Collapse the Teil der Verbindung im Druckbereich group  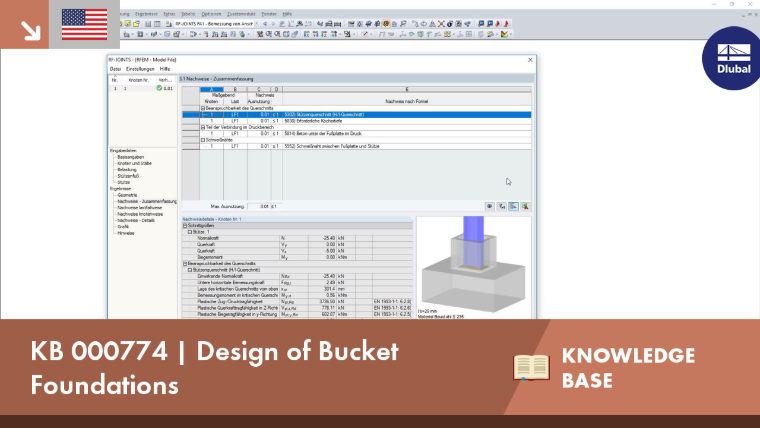click(203, 127)
